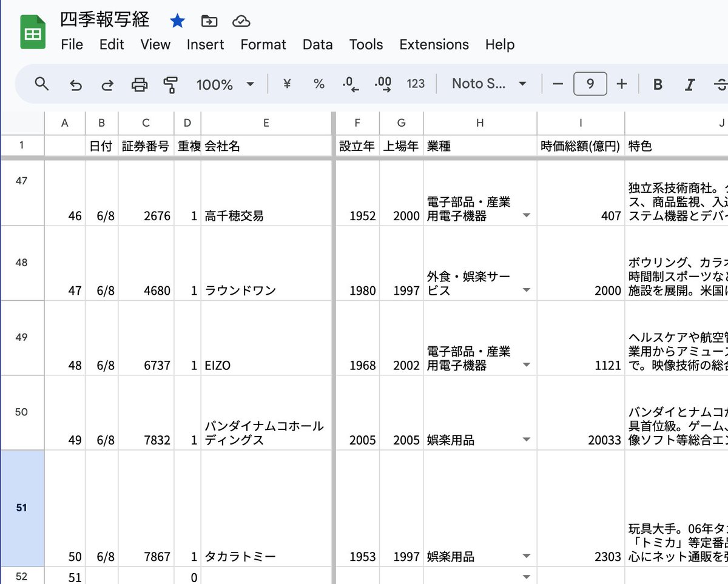The height and width of the screenshot is (584, 728).
Task: Open the Data menu
Action: tap(317, 44)
